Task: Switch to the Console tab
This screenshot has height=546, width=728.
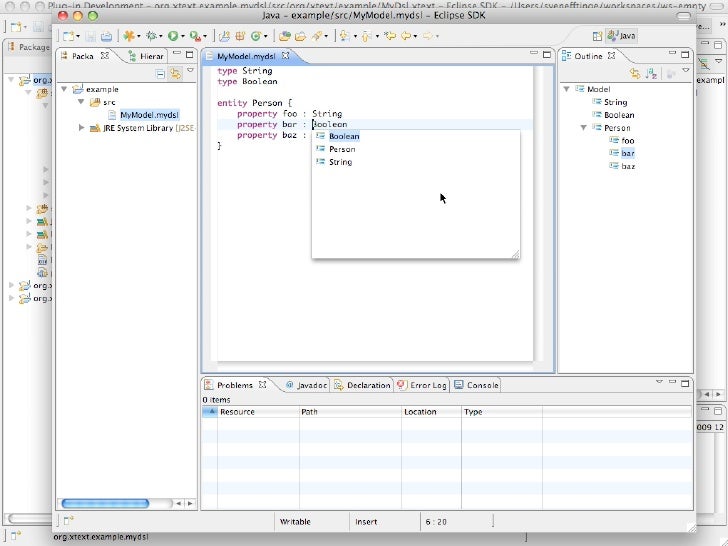Action: pyautogui.click(x=476, y=385)
